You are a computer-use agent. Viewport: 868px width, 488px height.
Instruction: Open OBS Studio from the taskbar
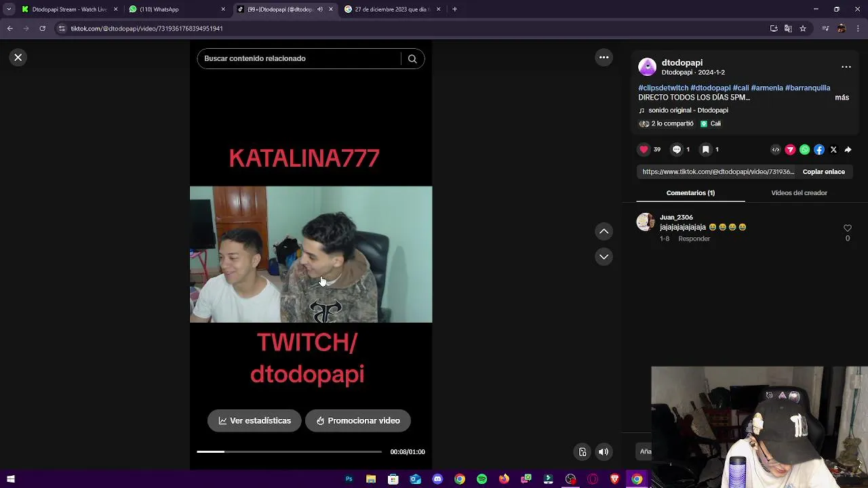tap(570, 479)
